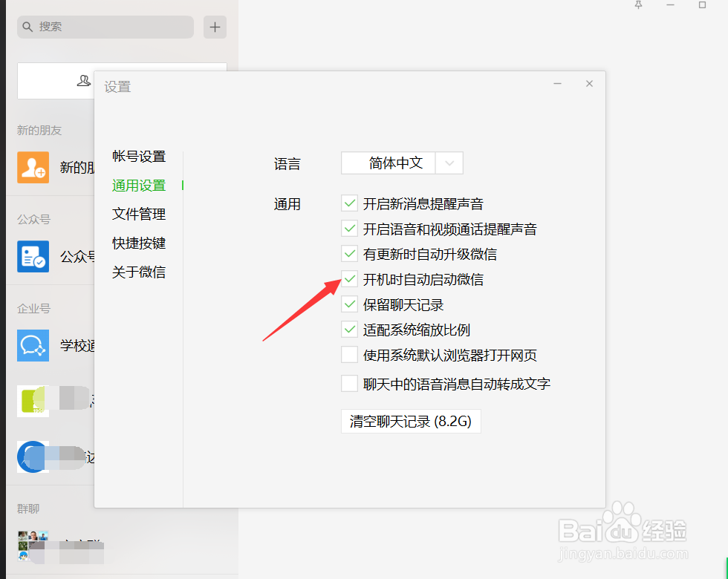Image resolution: width=728 pixels, height=579 pixels.
Task: Toggle 开启新消息提醒声音 checkbox
Action: pyautogui.click(x=350, y=203)
